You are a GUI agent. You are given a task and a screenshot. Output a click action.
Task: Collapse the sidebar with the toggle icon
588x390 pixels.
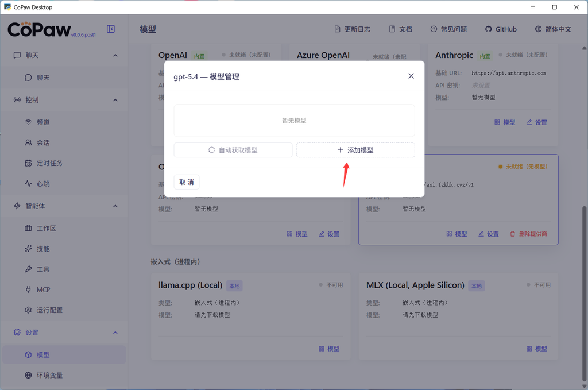pyautogui.click(x=111, y=29)
